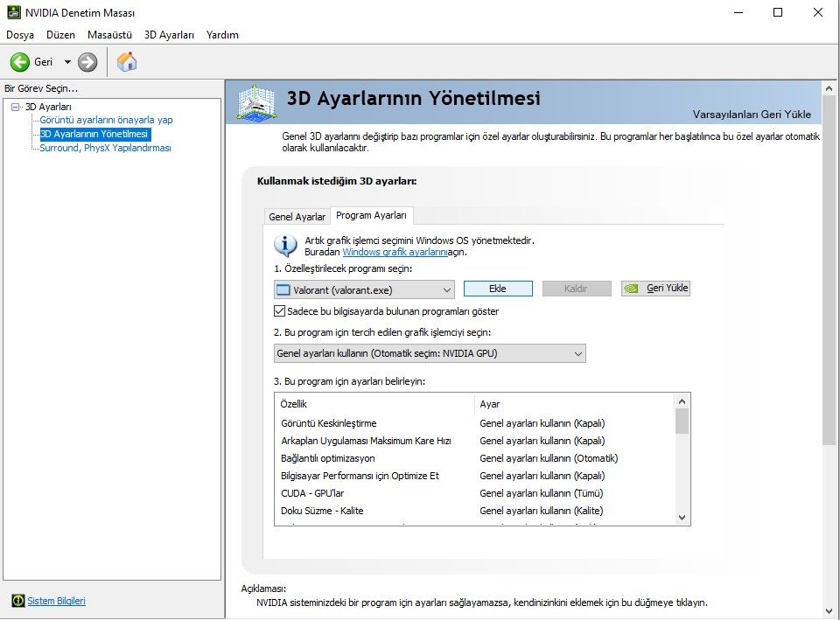Go to the Home page icon

tap(127, 61)
